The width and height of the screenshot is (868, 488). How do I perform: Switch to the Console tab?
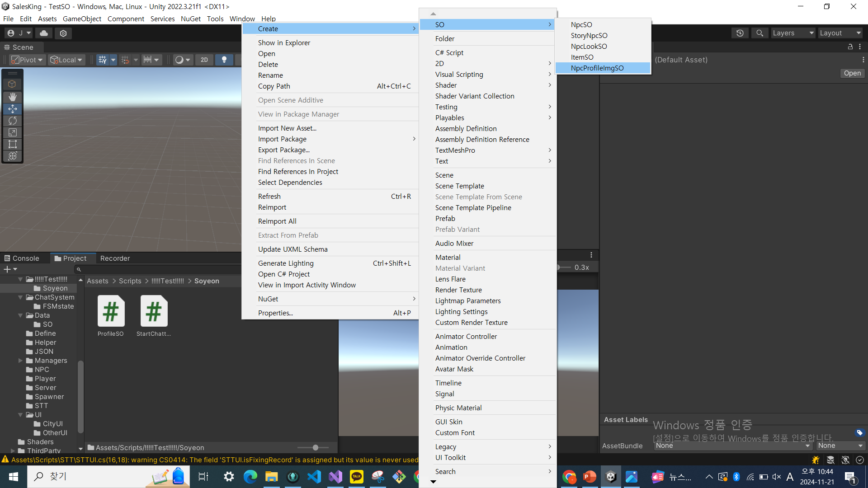tap(22, 258)
